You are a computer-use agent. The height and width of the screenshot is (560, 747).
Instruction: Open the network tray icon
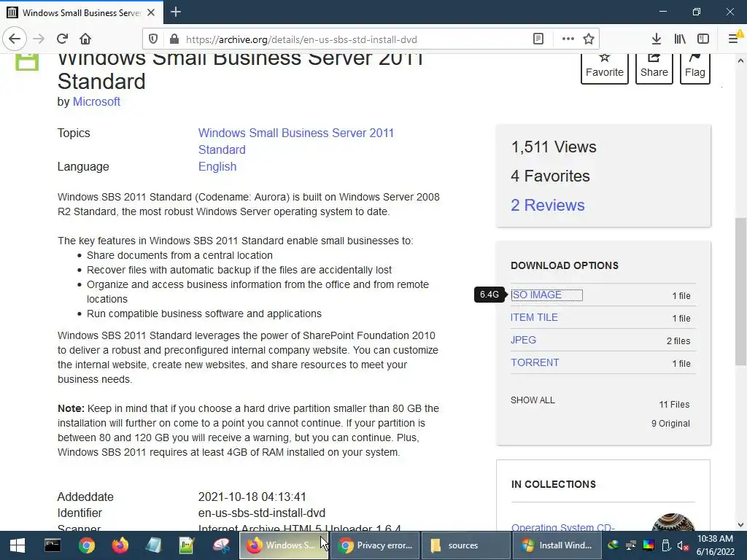pyautogui.click(x=631, y=545)
